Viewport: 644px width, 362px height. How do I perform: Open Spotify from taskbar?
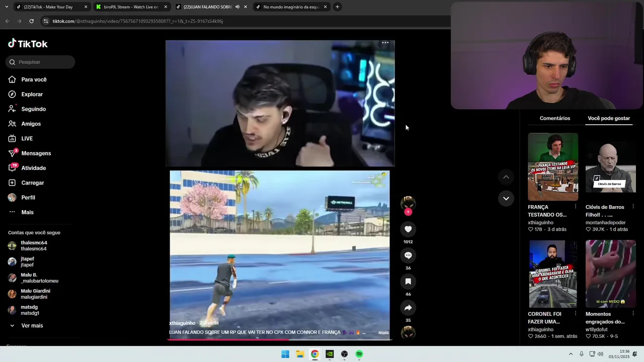point(359,354)
